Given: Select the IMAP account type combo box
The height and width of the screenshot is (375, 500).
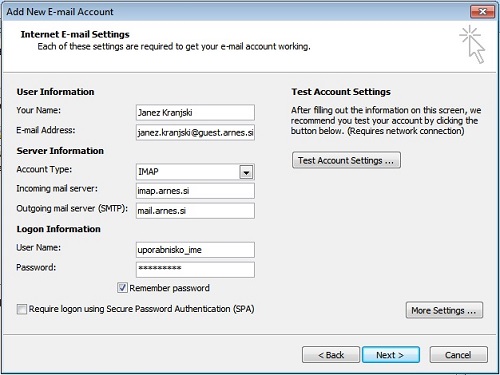Looking at the screenshot, I should pyautogui.click(x=195, y=172).
